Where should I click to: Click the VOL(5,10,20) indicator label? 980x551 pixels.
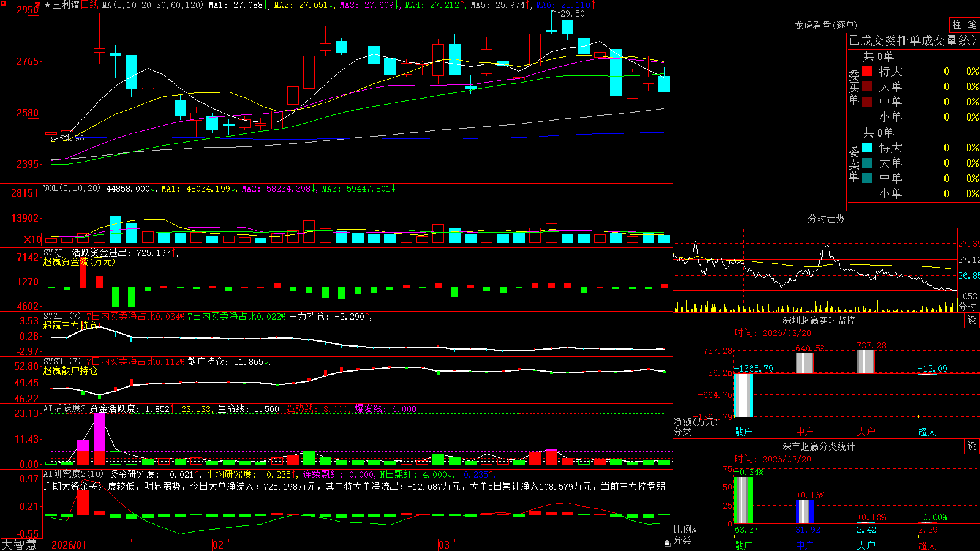[x=72, y=189]
